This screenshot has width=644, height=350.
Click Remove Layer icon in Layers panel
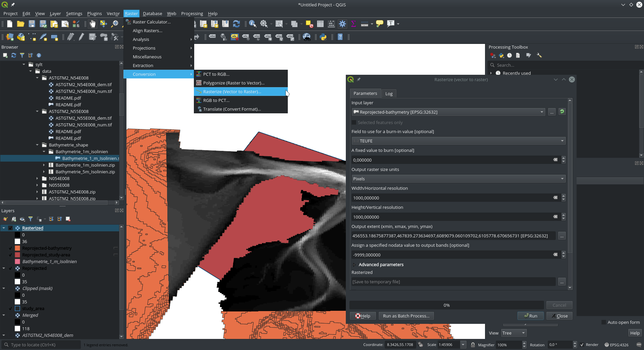68,219
